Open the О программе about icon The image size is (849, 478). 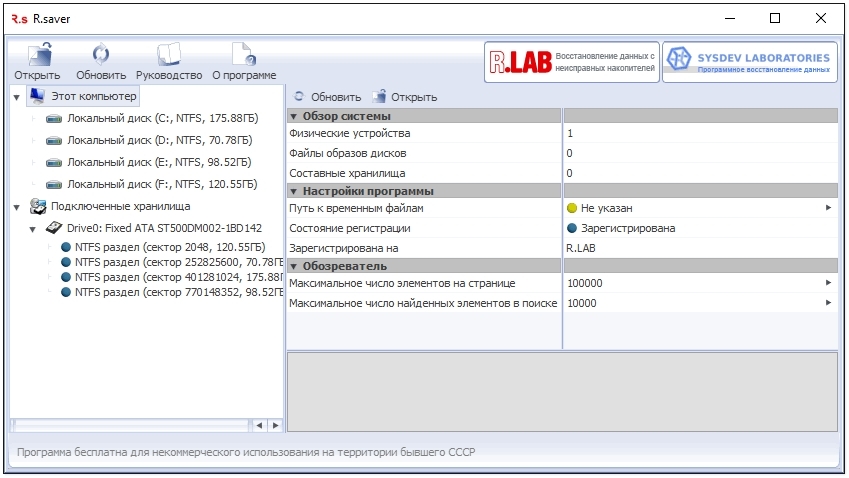pyautogui.click(x=244, y=55)
